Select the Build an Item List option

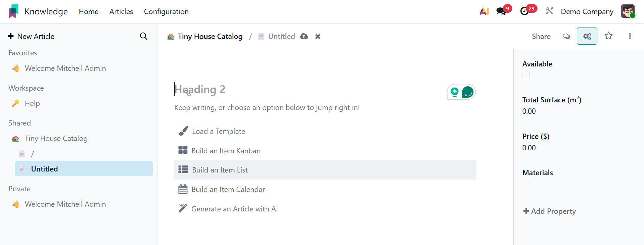pyautogui.click(x=220, y=170)
